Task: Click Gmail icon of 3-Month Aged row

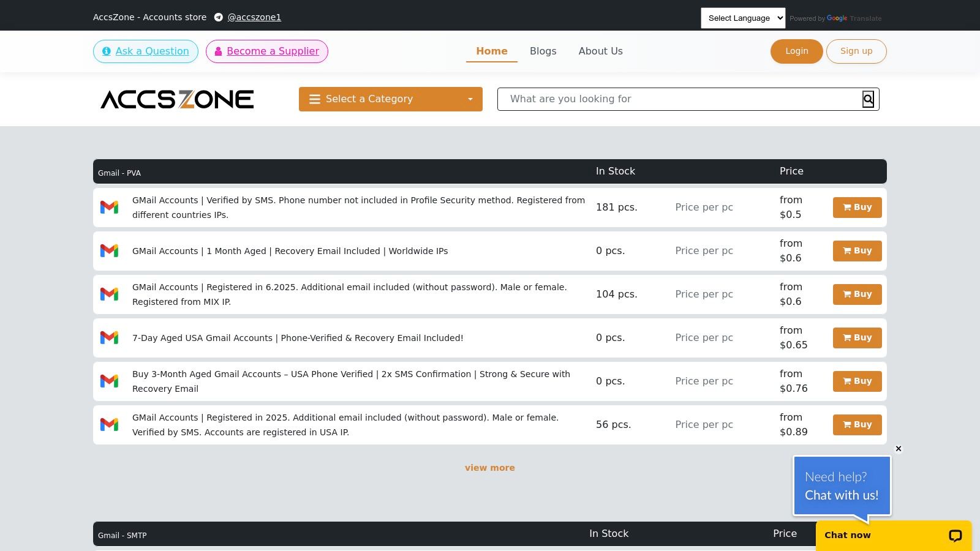Action: 109,381
